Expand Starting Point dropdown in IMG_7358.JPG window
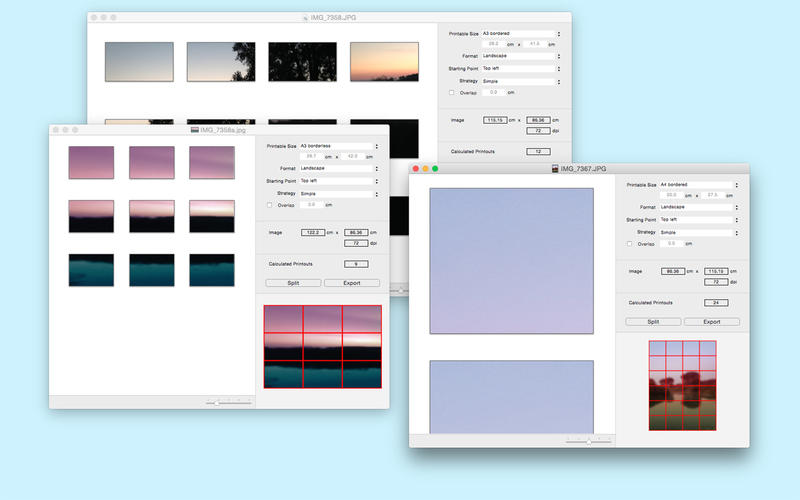Viewport: 800px width, 500px height. click(x=520, y=69)
